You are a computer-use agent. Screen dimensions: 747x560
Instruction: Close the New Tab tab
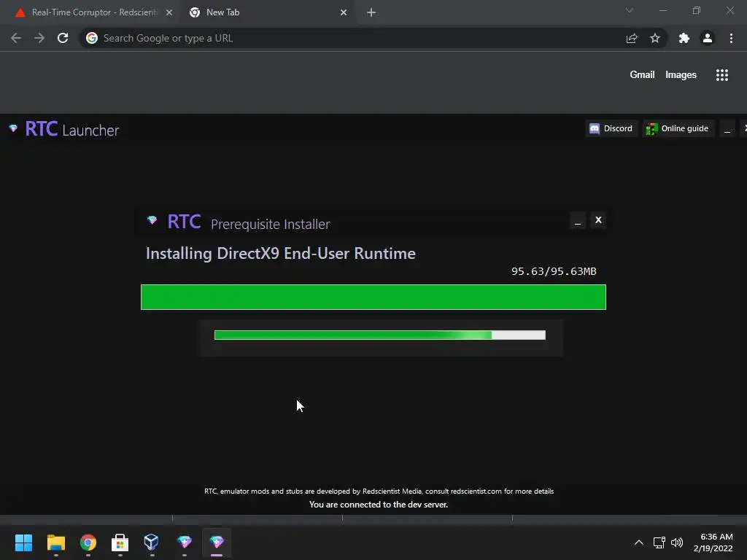344,12
